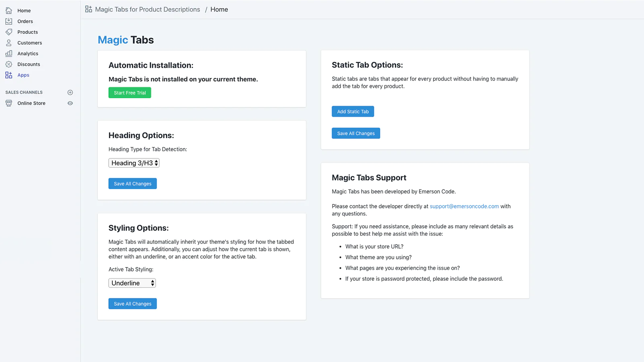Save All Changes under Static Tab Options
This screenshot has height=362, width=644.
(x=356, y=133)
